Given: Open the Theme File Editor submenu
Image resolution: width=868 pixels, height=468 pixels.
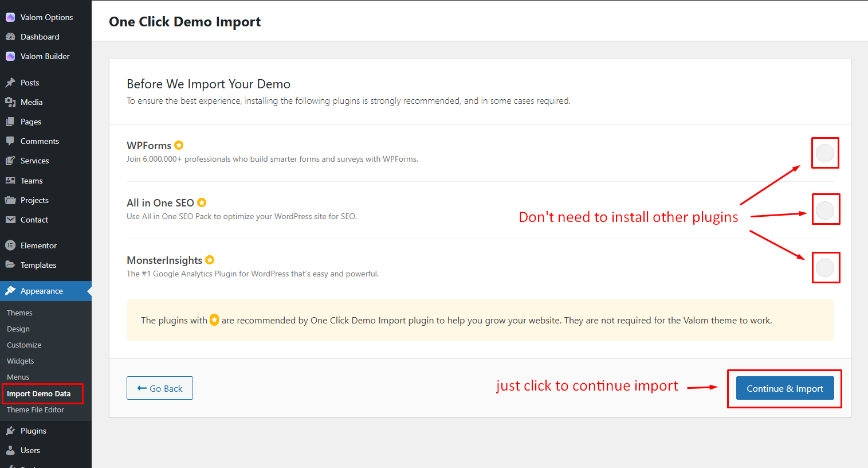Looking at the screenshot, I should click(x=36, y=409).
